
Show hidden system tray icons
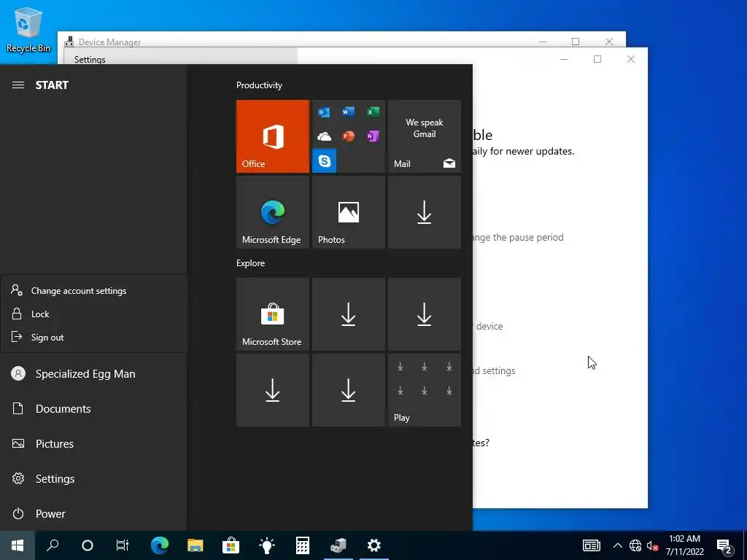(x=617, y=545)
